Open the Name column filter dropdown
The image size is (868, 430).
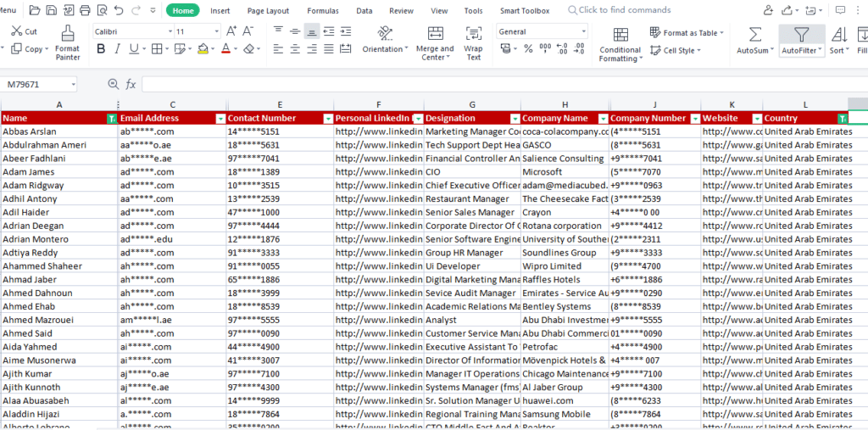click(112, 118)
